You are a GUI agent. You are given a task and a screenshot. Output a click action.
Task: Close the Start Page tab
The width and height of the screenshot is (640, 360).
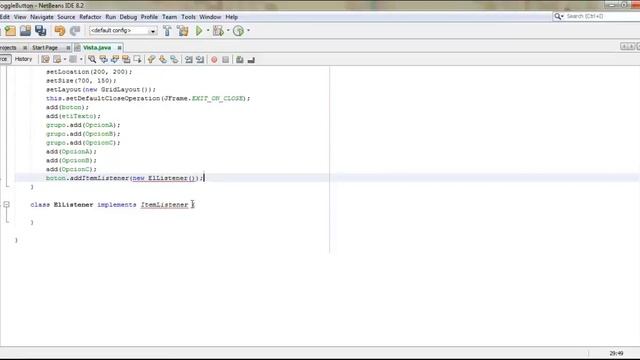(x=68, y=48)
